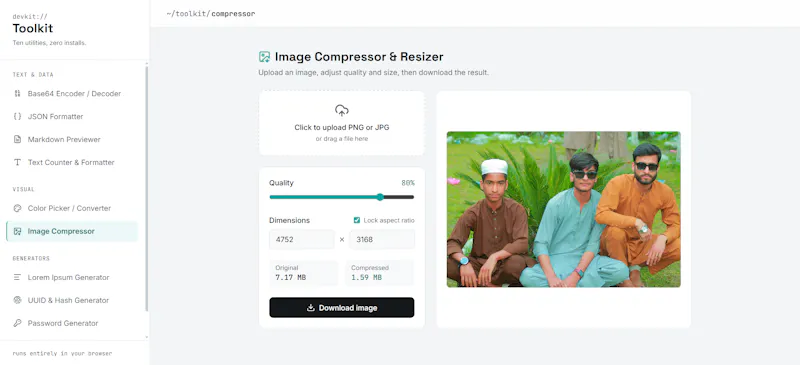The image size is (800, 365).
Task: Click the Original 7.17 MB value
Action: [291, 278]
